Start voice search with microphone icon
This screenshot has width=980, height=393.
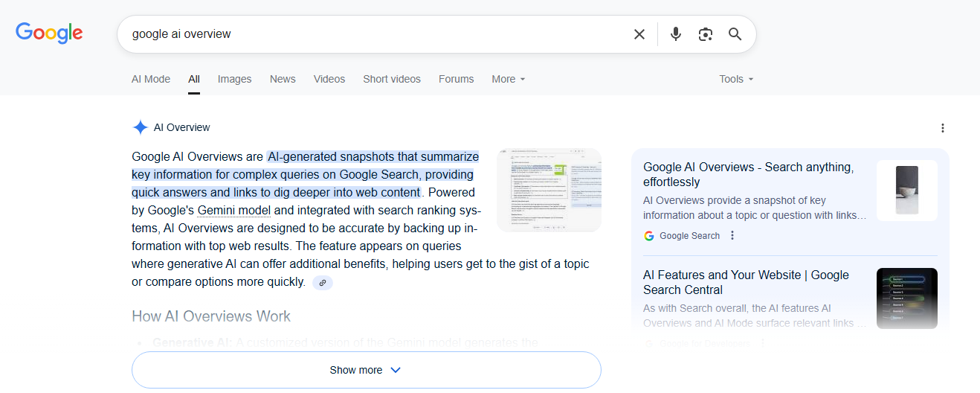[675, 34]
